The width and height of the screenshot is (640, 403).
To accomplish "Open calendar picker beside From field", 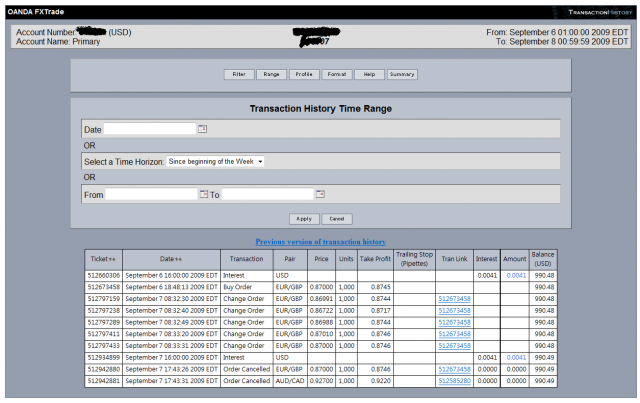I will 204,194.
